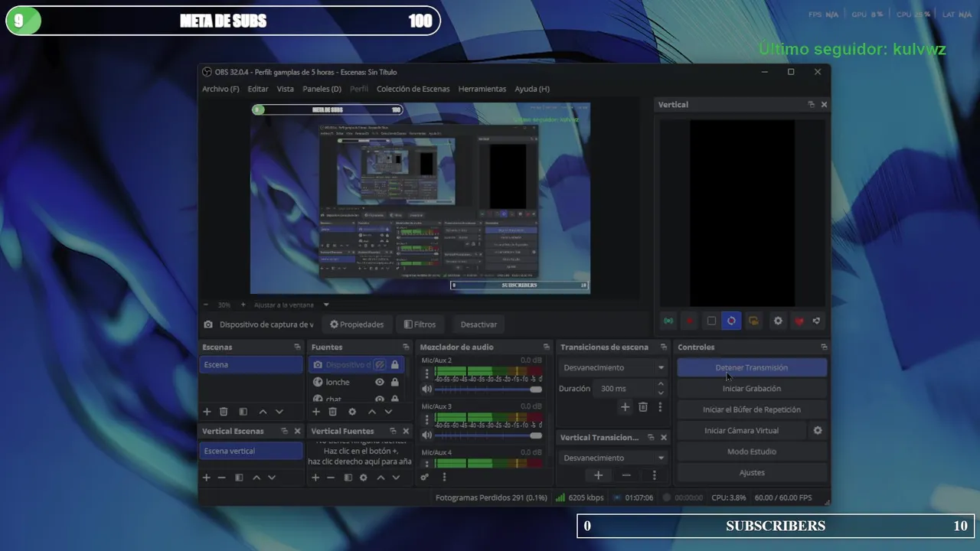This screenshot has height=551, width=980.
Task: Open advanced audio properties gears icon
Action: point(425,477)
